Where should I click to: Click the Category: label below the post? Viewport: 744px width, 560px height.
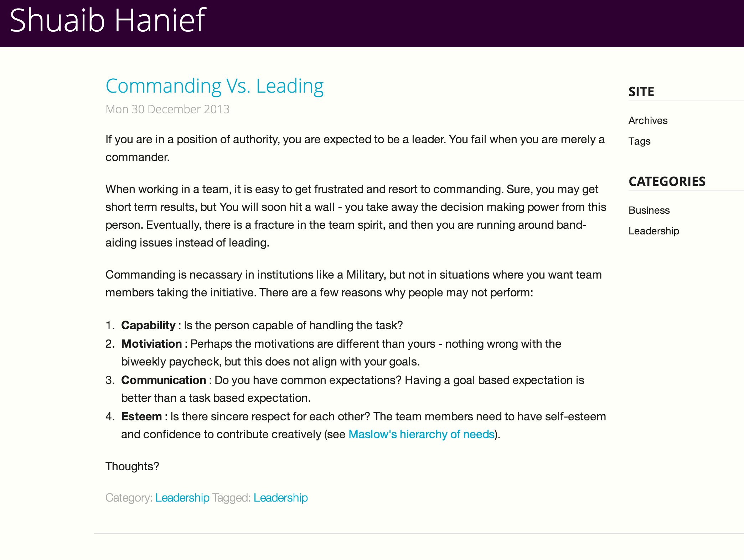click(x=129, y=498)
